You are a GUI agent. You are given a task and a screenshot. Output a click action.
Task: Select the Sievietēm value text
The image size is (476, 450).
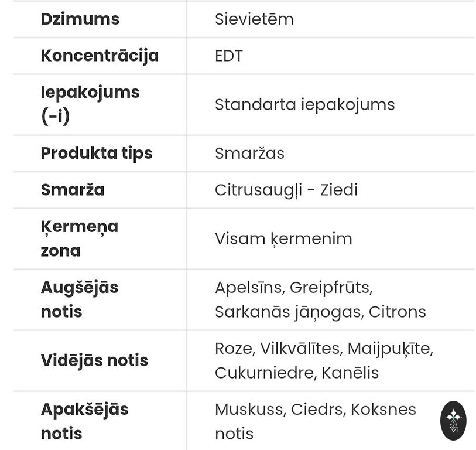click(x=254, y=19)
